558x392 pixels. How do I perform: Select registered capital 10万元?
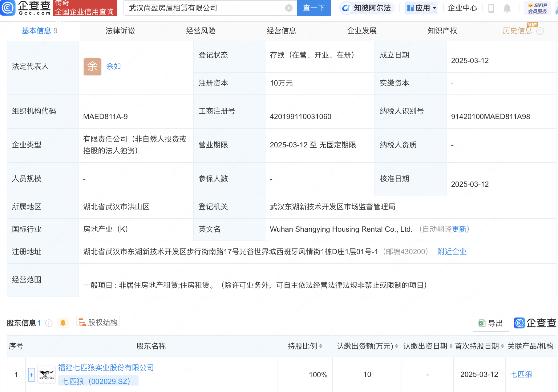pos(281,83)
